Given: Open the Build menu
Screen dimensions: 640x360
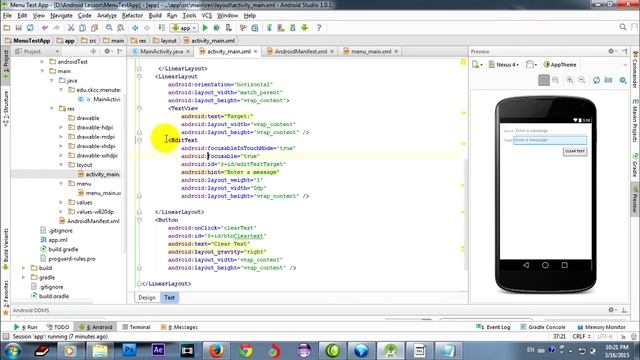Looking at the screenshot, I should (x=155, y=16).
